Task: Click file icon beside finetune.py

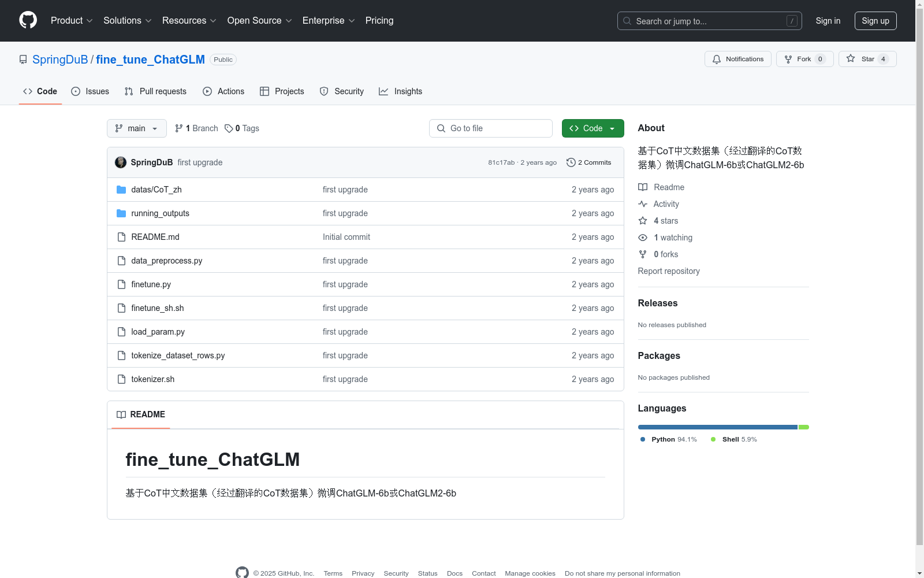Action: [121, 284]
